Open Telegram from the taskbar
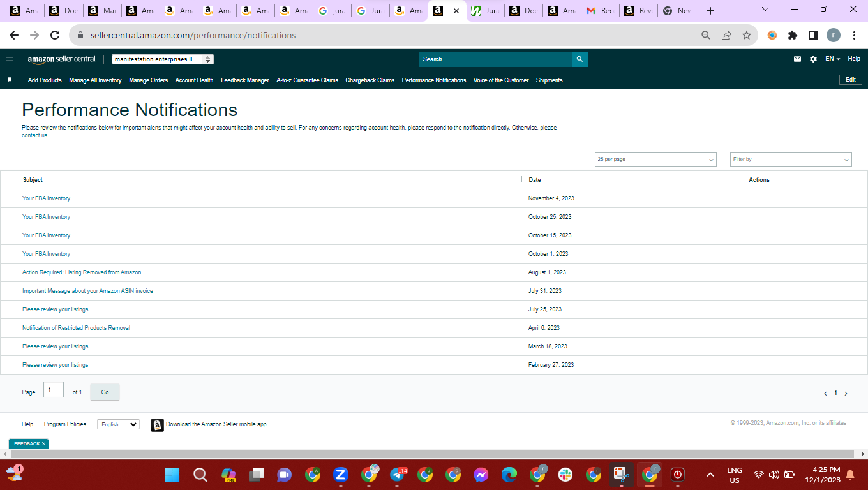This screenshot has height=490, width=868. click(397, 475)
